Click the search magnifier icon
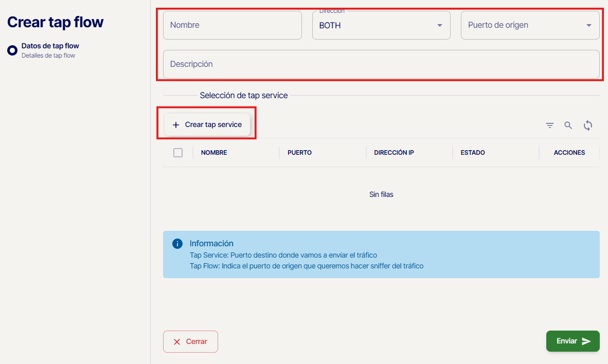The image size is (608, 364). click(568, 125)
